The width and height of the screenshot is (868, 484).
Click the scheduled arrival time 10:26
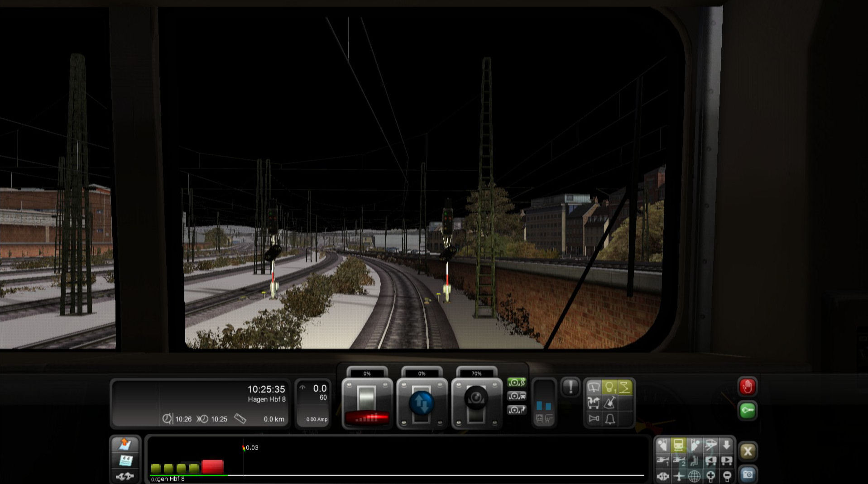183,419
